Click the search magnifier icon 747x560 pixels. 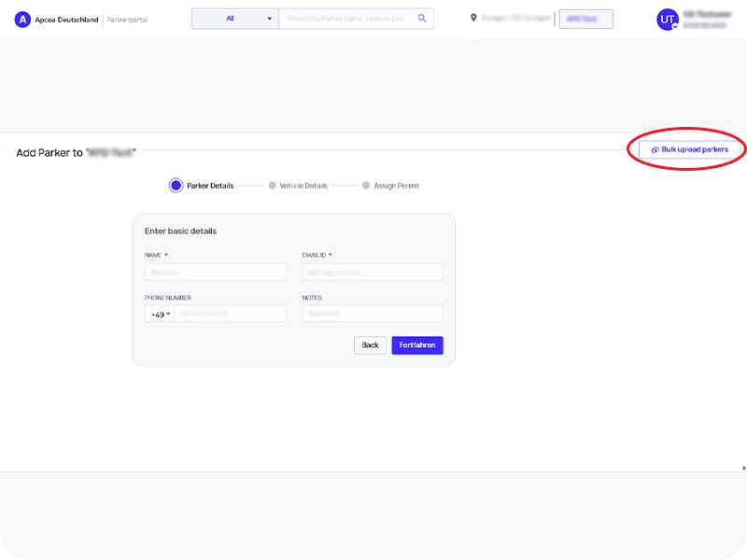(x=422, y=19)
